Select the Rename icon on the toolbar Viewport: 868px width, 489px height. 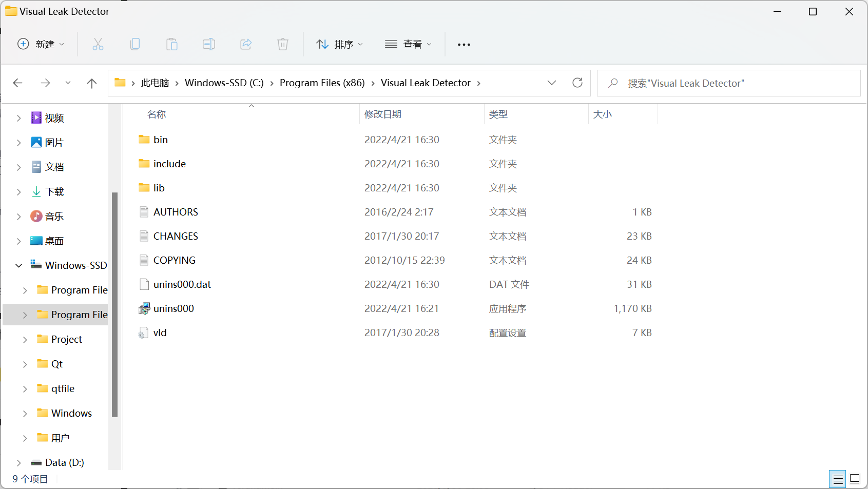click(209, 44)
